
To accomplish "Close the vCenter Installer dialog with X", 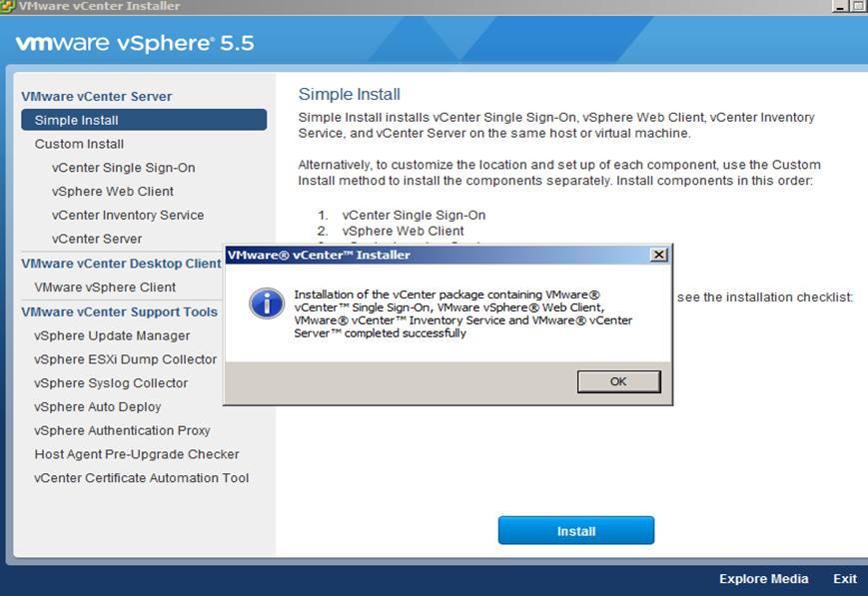I will tap(658, 255).
